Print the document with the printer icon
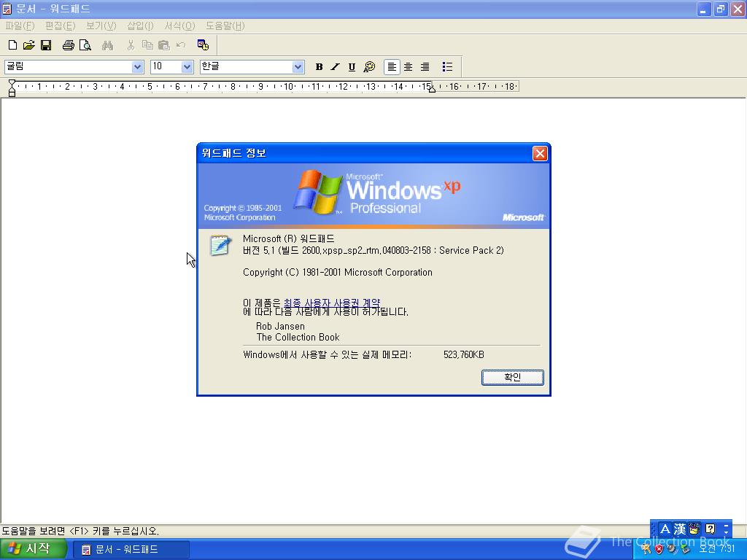Viewport: 747px width, 560px height. (x=68, y=45)
